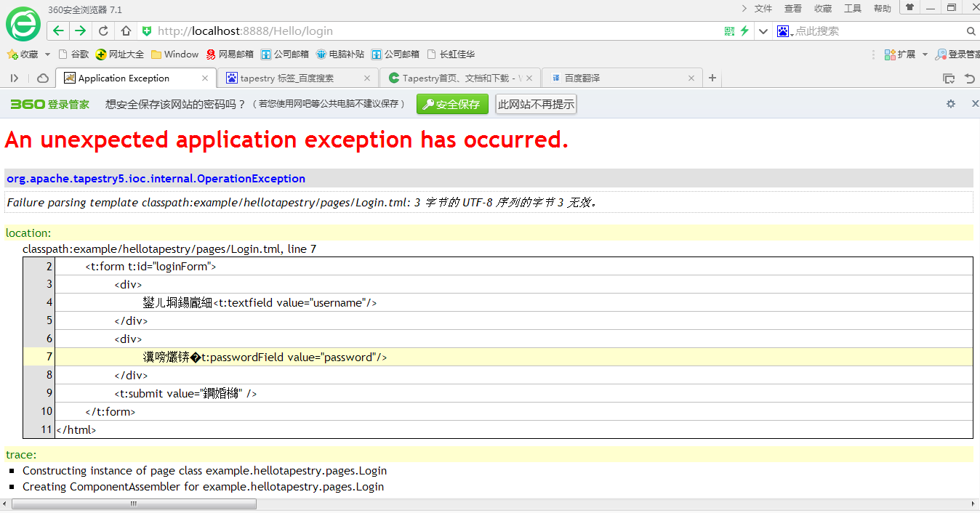Open the first 公司邮箱 bookmark after 网易邮箱

click(285, 54)
